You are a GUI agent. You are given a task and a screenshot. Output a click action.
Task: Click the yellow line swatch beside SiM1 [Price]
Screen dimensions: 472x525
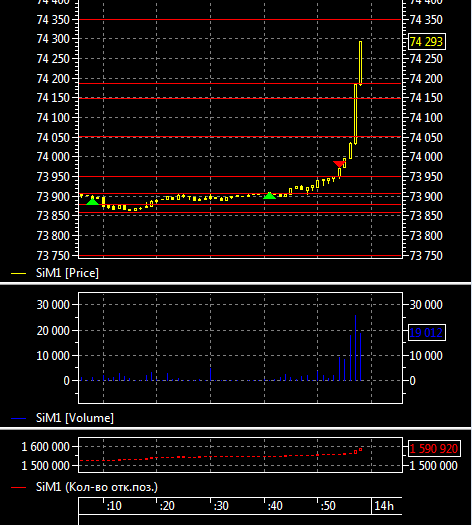coord(18,274)
